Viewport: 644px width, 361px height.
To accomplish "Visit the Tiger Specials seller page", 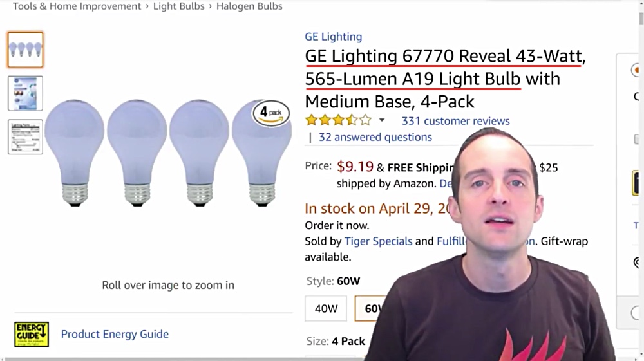I will pyautogui.click(x=378, y=241).
